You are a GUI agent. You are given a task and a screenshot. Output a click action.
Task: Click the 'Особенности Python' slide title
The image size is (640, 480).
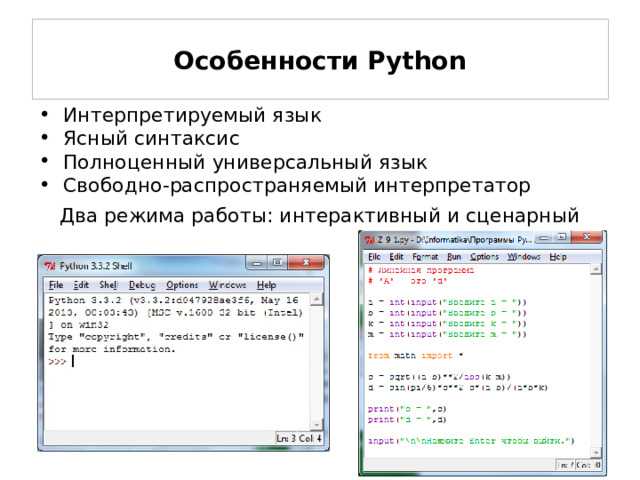point(320,61)
